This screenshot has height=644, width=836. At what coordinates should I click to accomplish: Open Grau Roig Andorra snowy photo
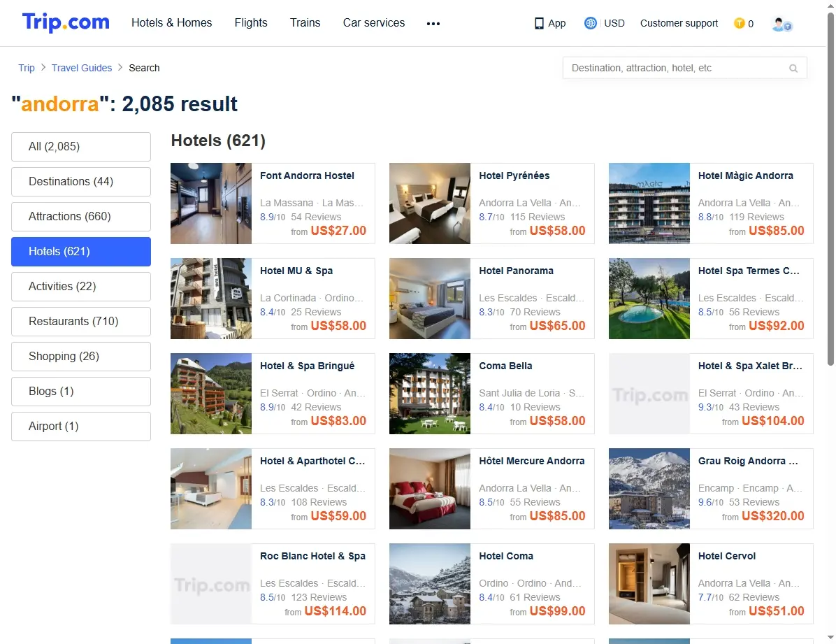649,489
